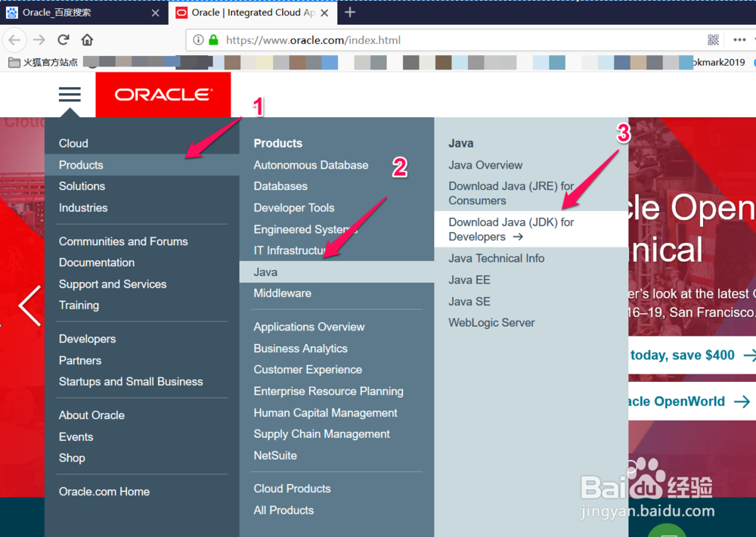Click the previous slide chevron on banner
Screen dimensions: 756x537
(30, 306)
